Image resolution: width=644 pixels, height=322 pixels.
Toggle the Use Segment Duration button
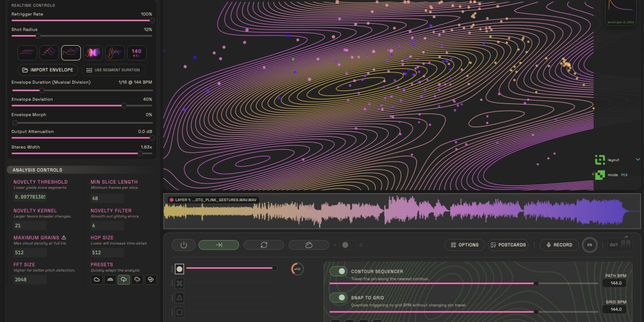pos(114,70)
